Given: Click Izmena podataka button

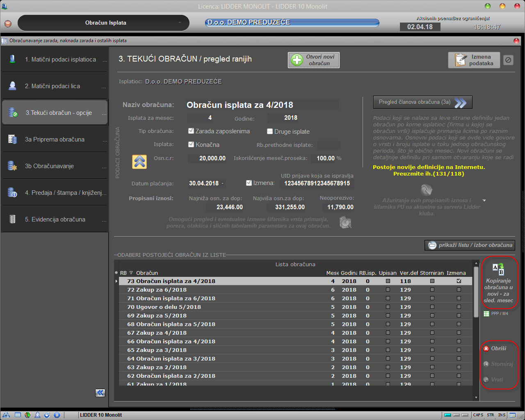Looking at the screenshot, I should coord(474,60).
